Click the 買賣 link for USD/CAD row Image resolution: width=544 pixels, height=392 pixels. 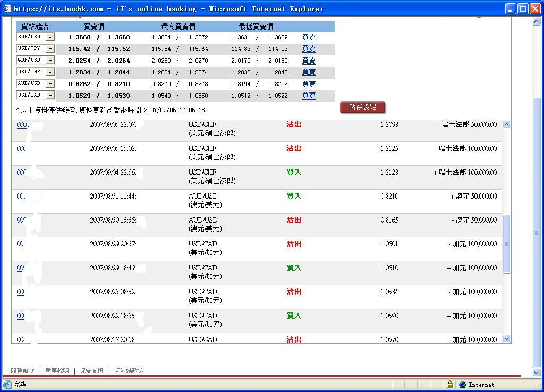pyautogui.click(x=309, y=95)
